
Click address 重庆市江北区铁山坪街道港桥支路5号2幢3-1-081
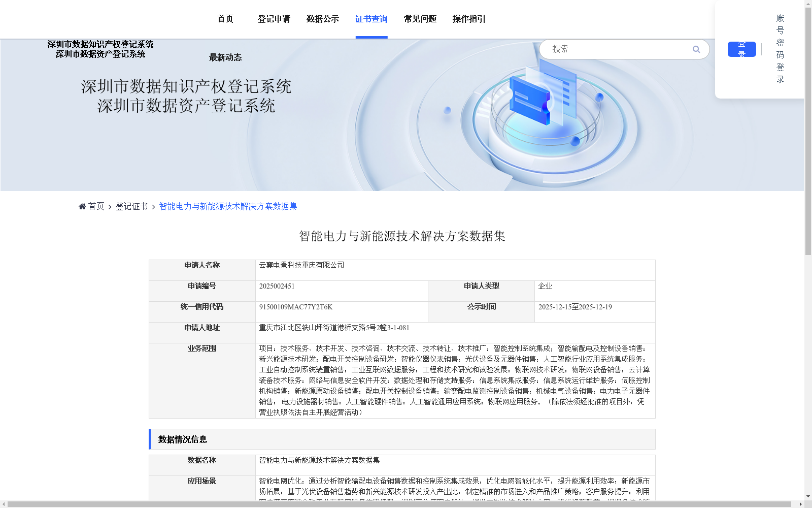click(x=334, y=328)
